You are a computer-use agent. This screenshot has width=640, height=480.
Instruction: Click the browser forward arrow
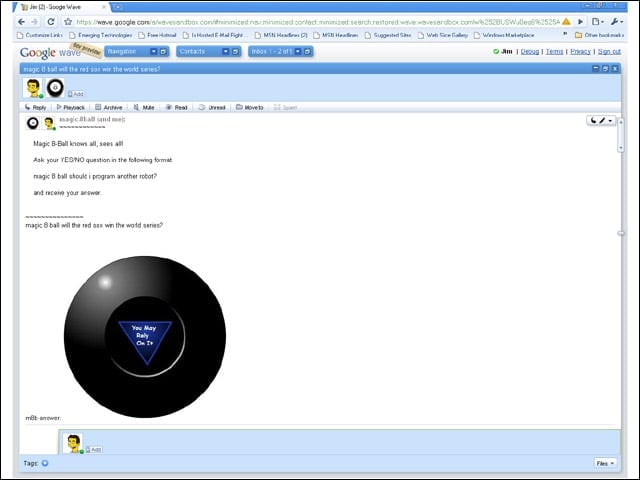click(x=35, y=22)
